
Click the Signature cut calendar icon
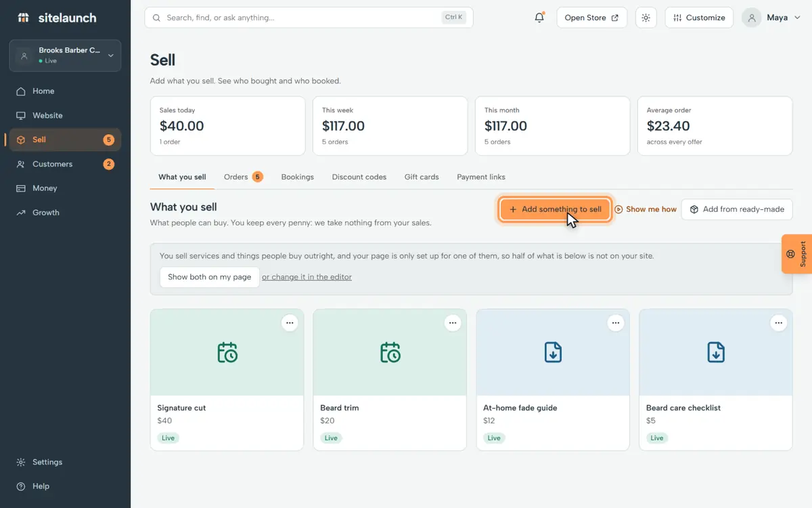coord(227,353)
